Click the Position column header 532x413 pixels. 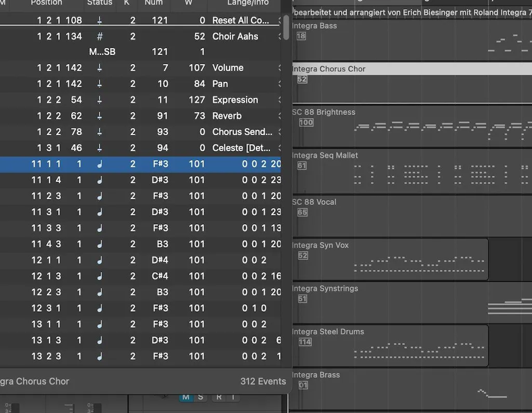[46, 3]
